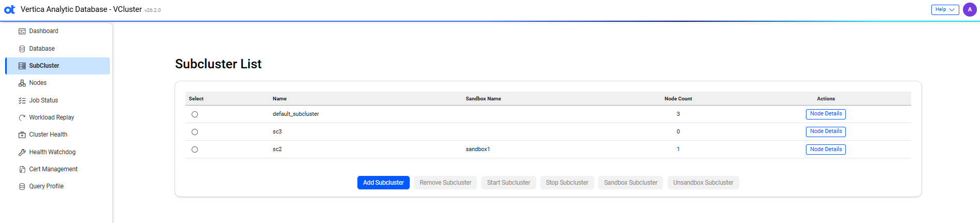This screenshot has height=223, width=980.
Task: Select the sc2 radio button
Action: point(195,150)
